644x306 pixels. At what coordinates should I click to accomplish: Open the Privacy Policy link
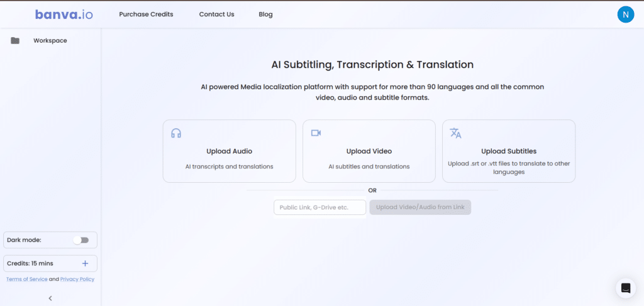77,280
